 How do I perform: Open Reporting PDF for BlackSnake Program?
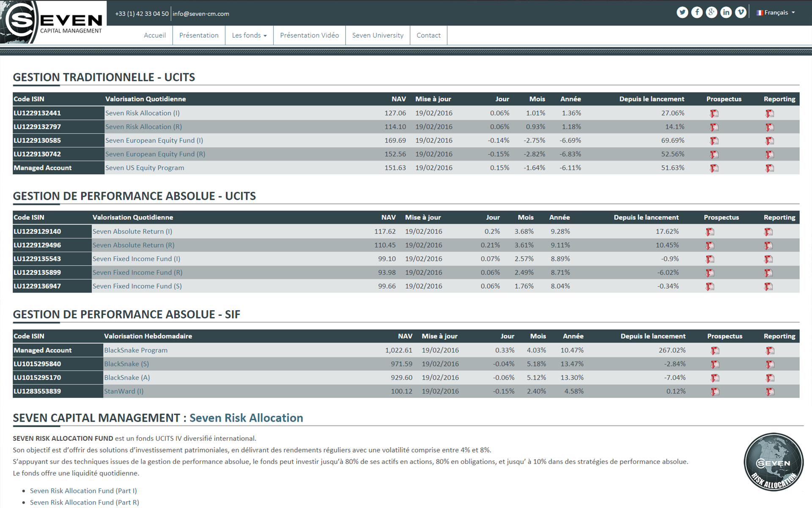(x=770, y=351)
